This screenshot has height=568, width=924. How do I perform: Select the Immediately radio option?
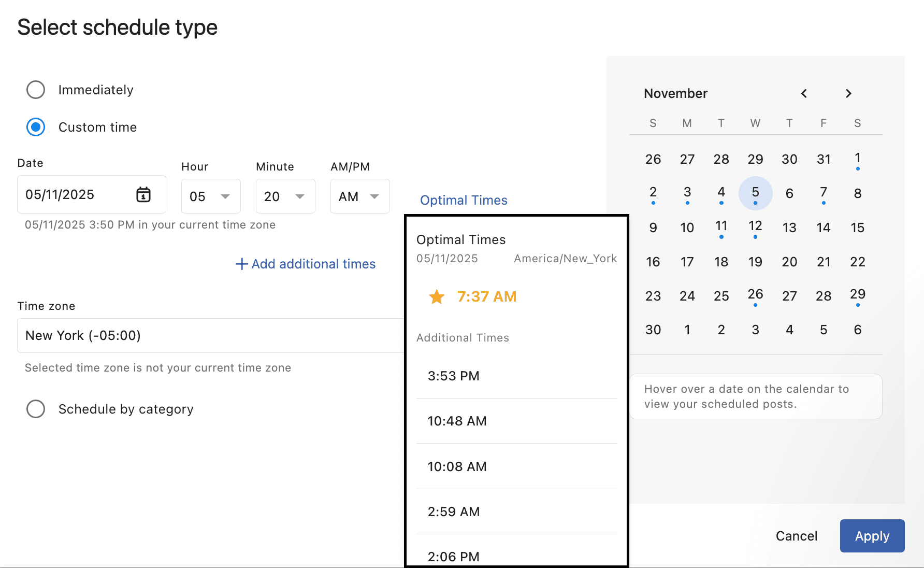(36, 90)
